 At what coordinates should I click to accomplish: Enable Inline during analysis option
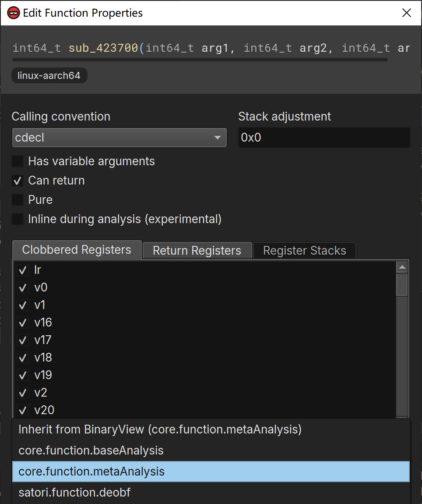pyautogui.click(x=18, y=219)
